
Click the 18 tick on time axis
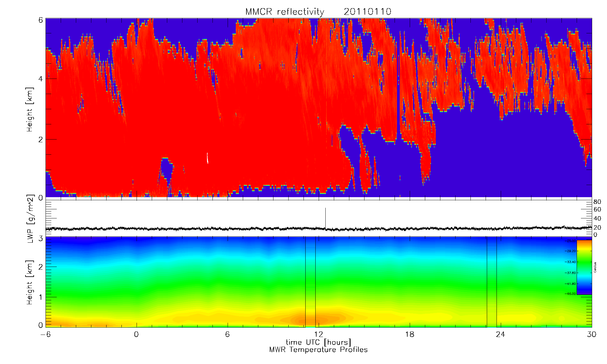410,334
